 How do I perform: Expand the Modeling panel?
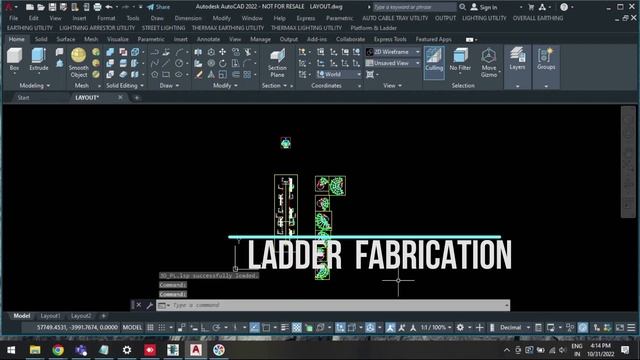click(35, 86)
